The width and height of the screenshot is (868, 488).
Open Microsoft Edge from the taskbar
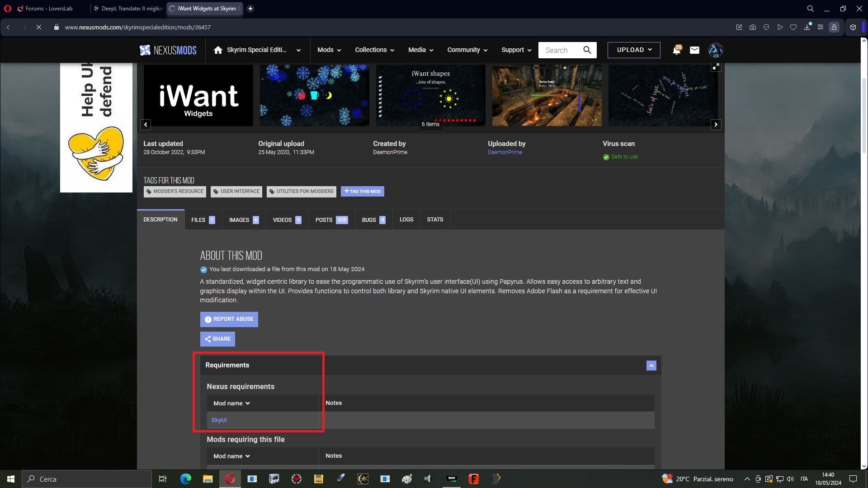click(x=185, y=479)
